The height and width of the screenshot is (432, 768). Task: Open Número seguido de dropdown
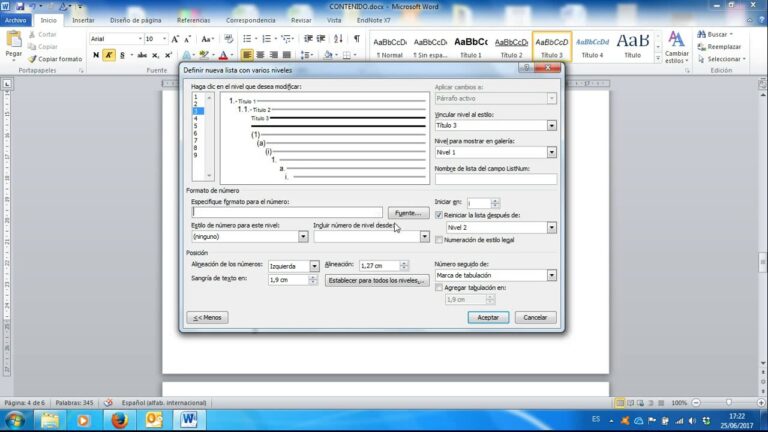click(x=552, y=275)
